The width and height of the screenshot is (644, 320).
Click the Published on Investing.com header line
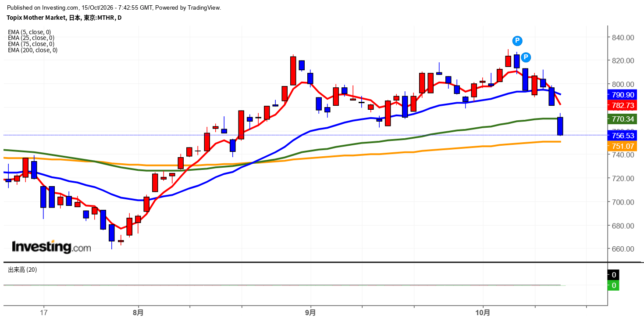coord(114,7)
